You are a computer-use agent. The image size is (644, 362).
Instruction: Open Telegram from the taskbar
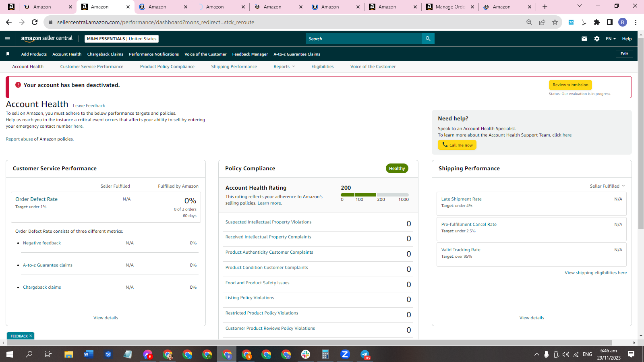[365, 354]
